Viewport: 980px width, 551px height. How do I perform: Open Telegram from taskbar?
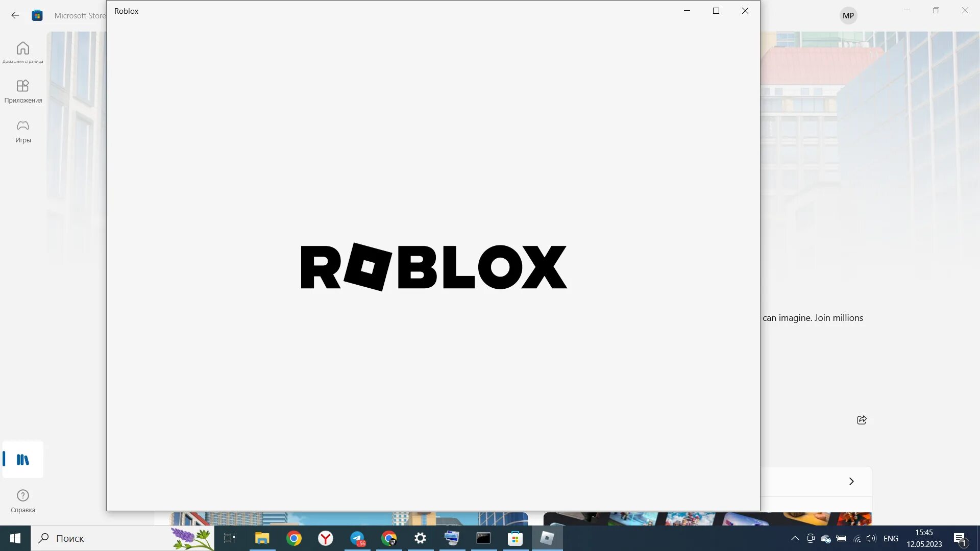357,538
